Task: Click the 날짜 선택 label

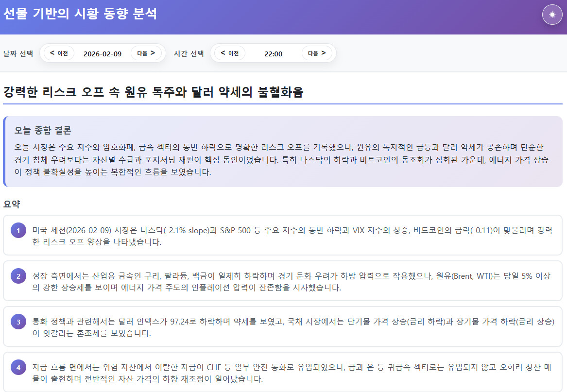Action: pyautogui.click(x=18, y=53)
